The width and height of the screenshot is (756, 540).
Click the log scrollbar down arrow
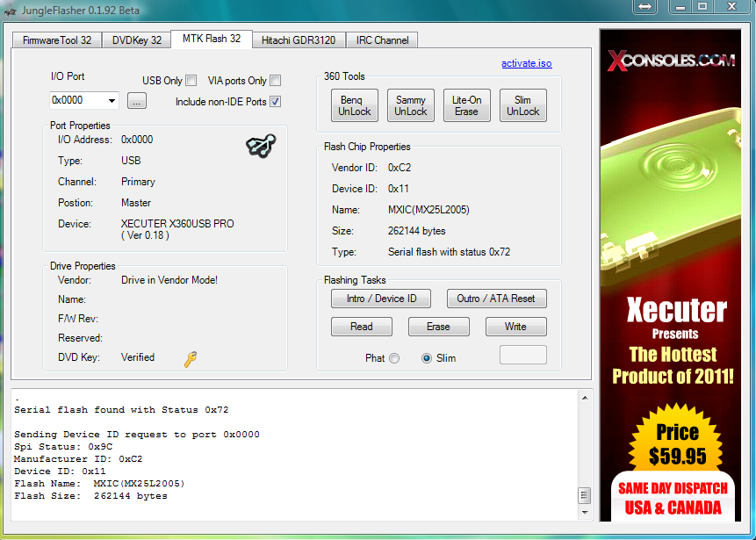click(x=585, y=512)
